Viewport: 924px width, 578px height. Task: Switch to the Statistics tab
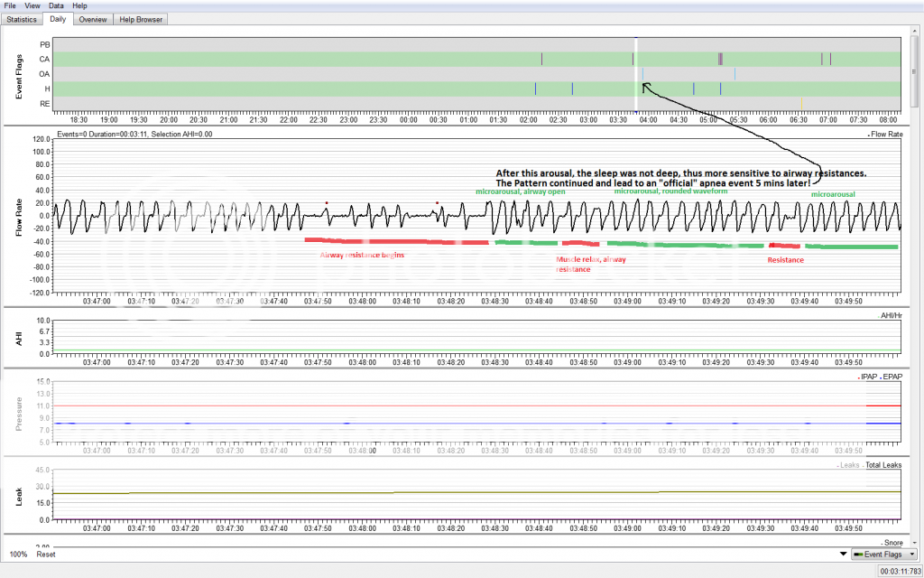(x=23, y=19)
